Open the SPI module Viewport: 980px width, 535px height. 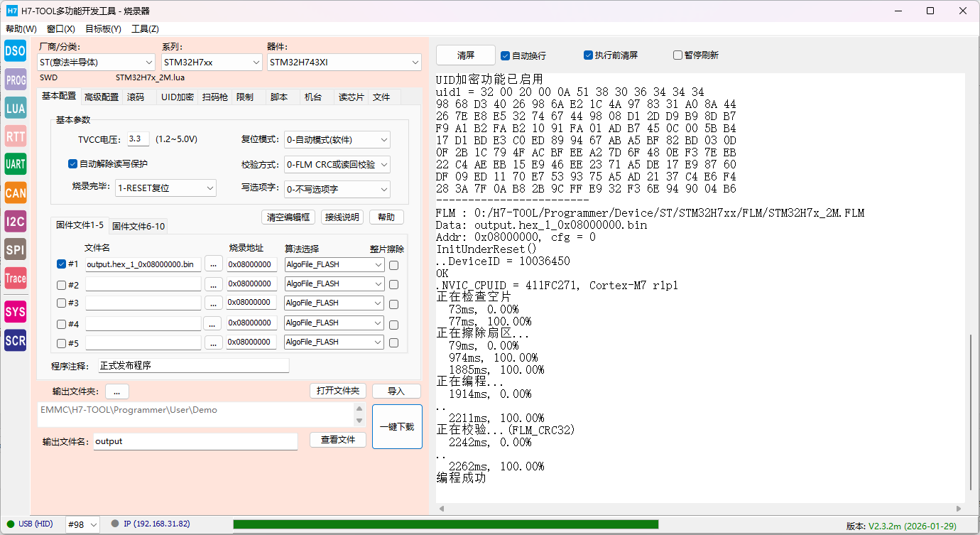[16, 250]
